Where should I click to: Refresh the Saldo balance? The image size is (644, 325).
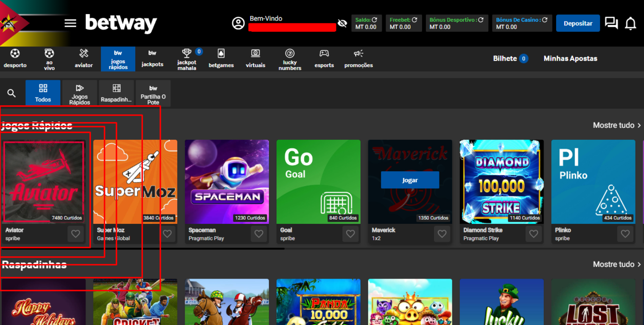point(375,20)
